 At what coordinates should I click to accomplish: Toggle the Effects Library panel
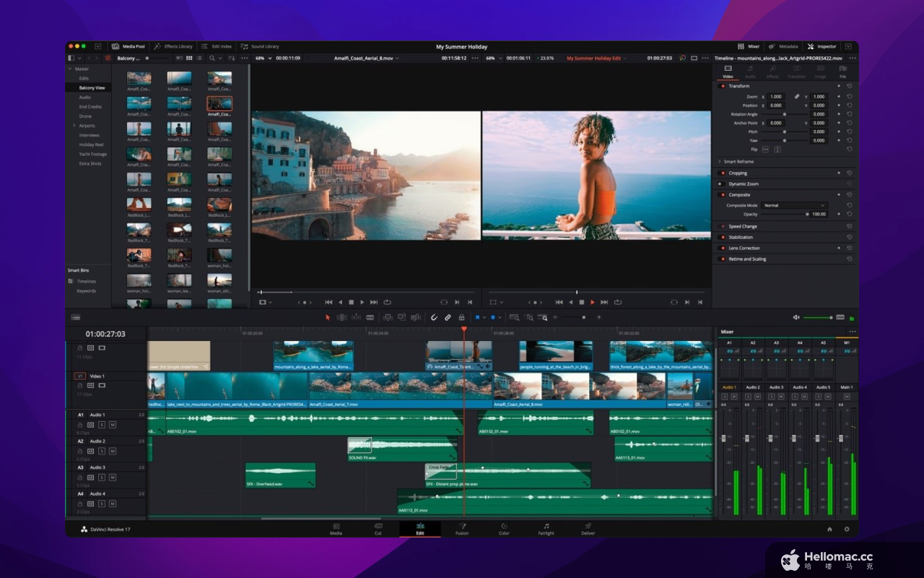pos(174,46)
